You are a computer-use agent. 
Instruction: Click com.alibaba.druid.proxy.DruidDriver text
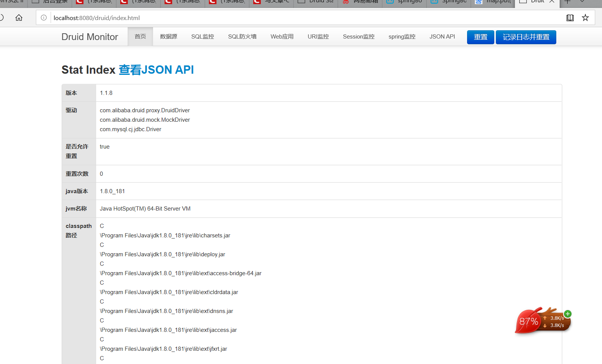coord(145,110)
